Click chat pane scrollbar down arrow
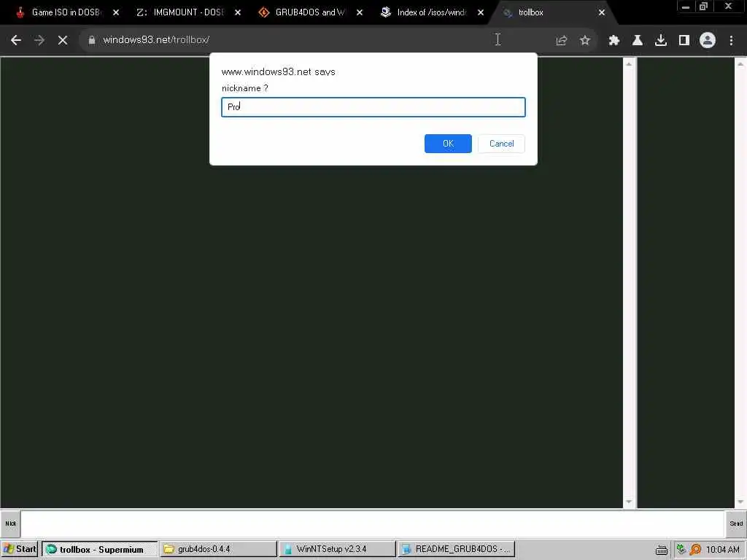This screenshot has width=747, height=560. click(629, 502)
